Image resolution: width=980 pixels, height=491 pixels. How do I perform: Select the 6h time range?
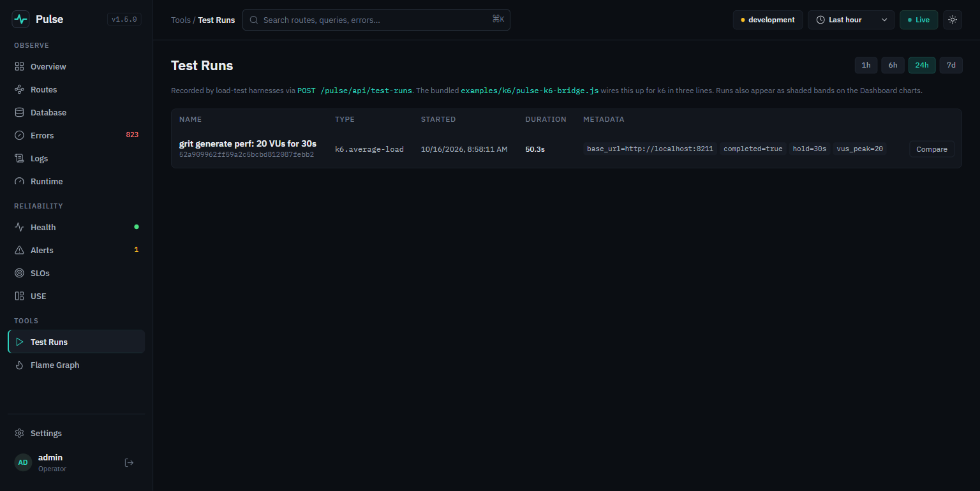point(893,65)
